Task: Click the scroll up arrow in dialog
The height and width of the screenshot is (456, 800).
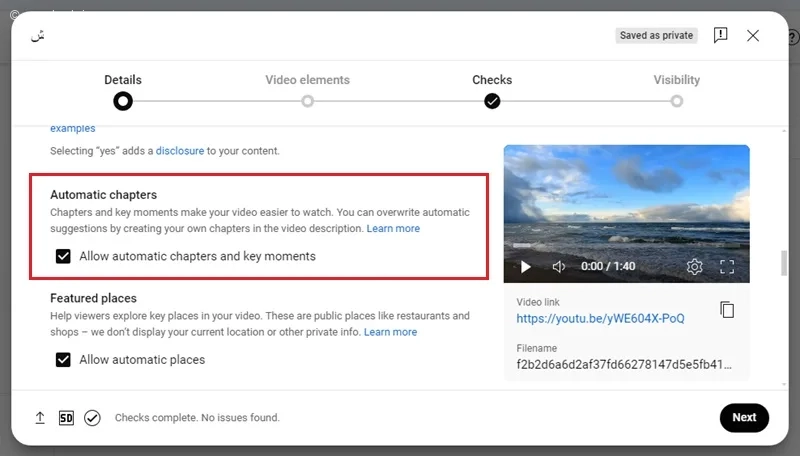Action: pyautogui.click(x=784, y=132)
